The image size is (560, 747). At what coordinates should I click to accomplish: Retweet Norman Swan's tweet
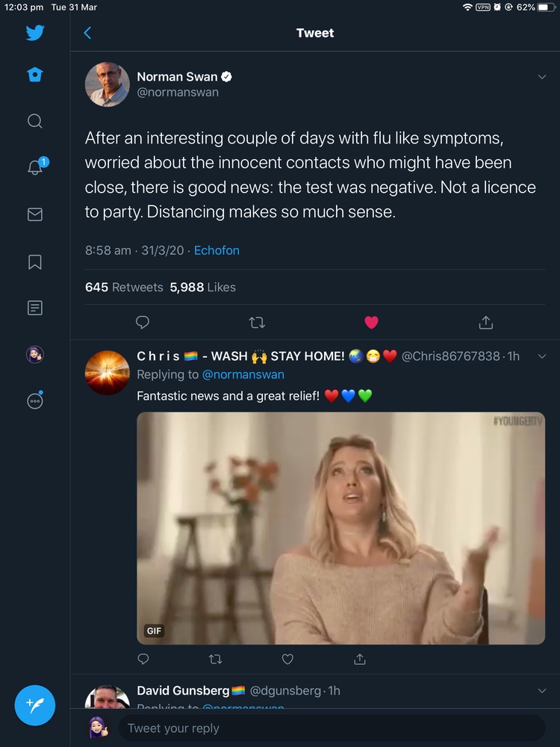[x=257, y=323]
